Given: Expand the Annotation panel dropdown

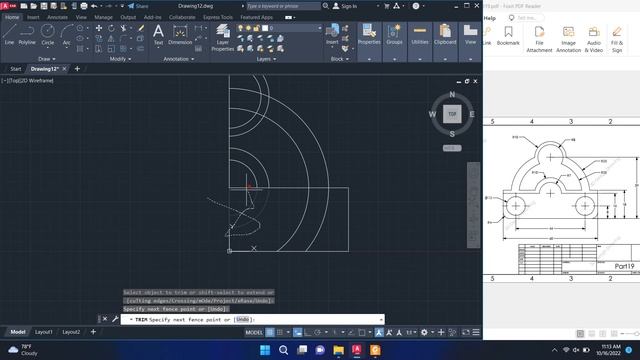Looking at the screenshot, I should pos(179,59).
